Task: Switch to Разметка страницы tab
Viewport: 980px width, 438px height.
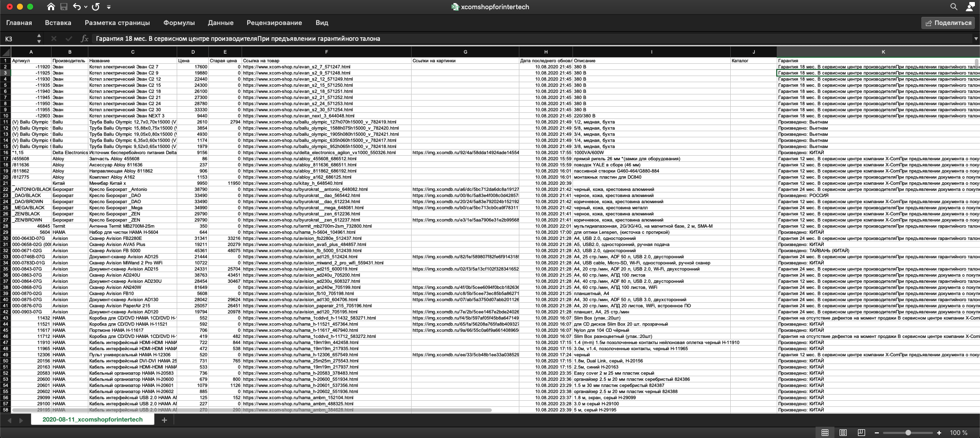Action: click(117, 22)
